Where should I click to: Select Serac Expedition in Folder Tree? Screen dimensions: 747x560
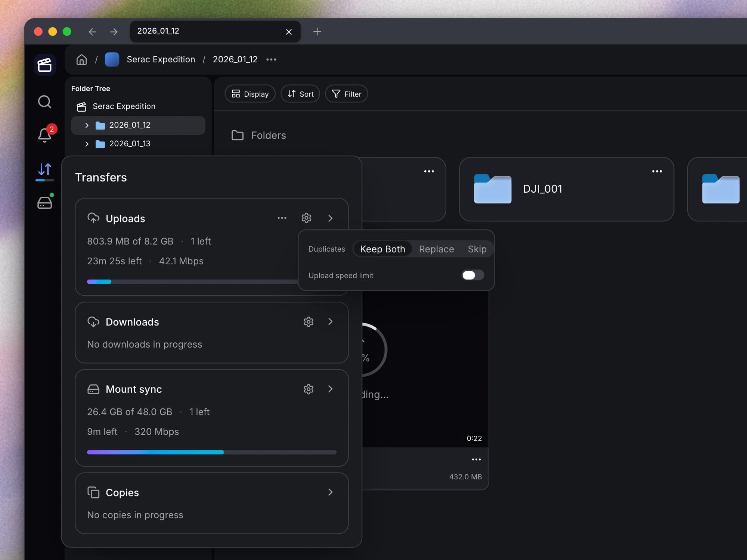coord(124,106)
